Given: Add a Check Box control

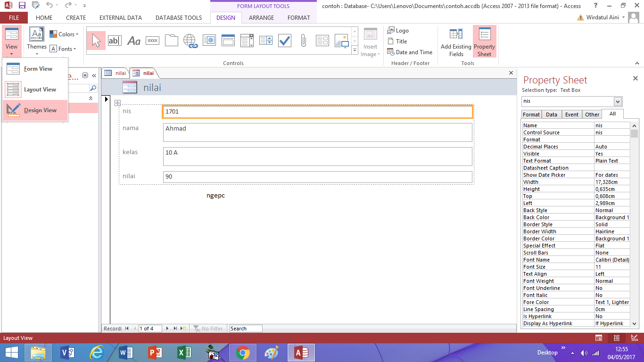Looking at the screenshot, I should coord(284,41).
